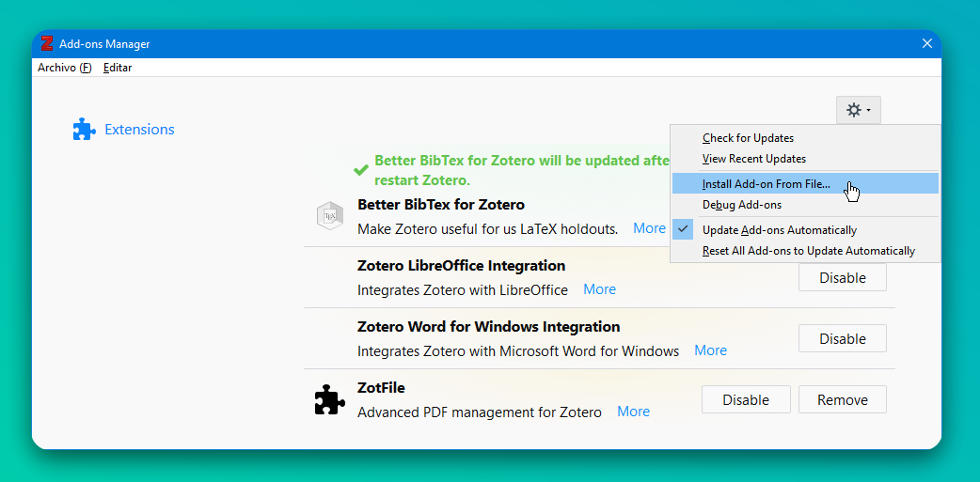Close the Add-ons Manager window
Image resolution: width=980 pixels, height=482 pixels.
927,44
